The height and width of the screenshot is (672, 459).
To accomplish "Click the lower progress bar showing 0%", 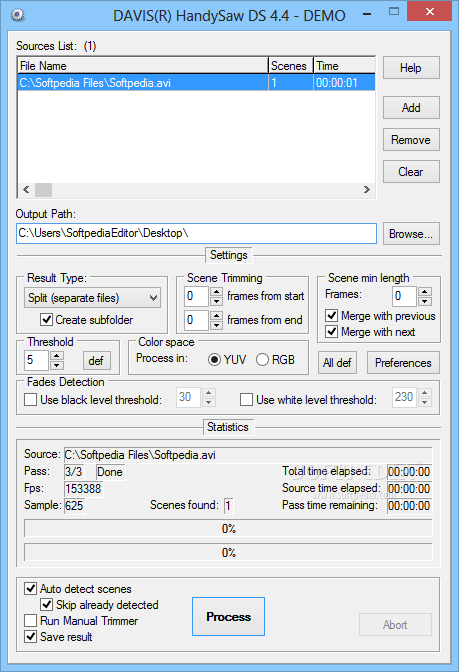I will click(228, 552).
